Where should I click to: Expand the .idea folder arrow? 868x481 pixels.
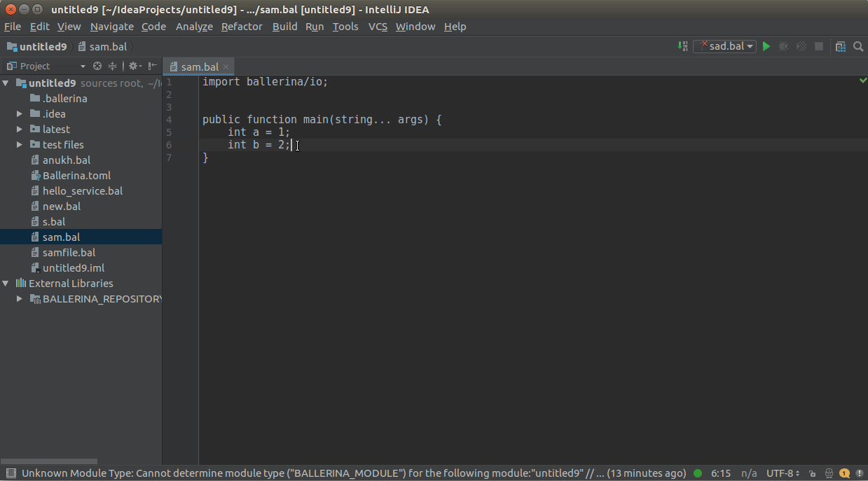[20, 114]
